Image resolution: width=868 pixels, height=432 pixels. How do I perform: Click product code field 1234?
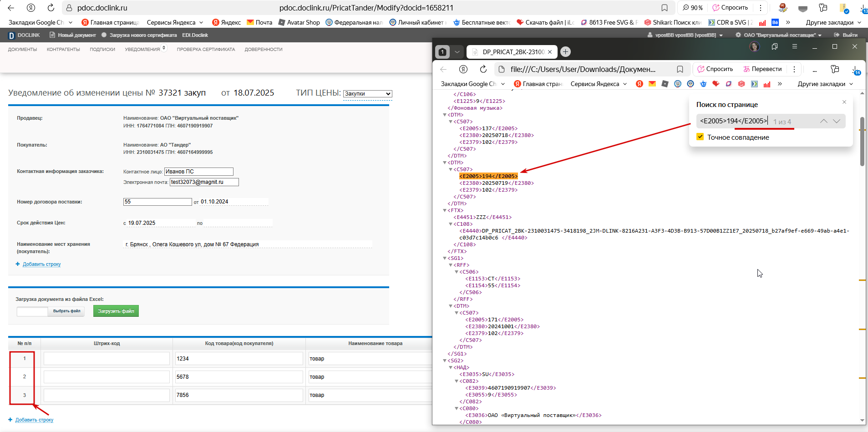[239, 359]
